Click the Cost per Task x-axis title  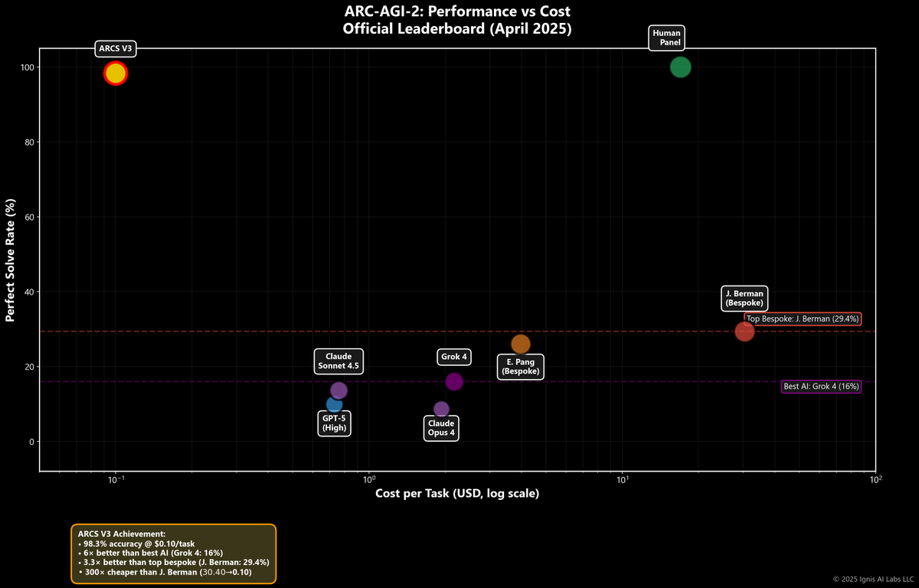(x=456, y=493)
